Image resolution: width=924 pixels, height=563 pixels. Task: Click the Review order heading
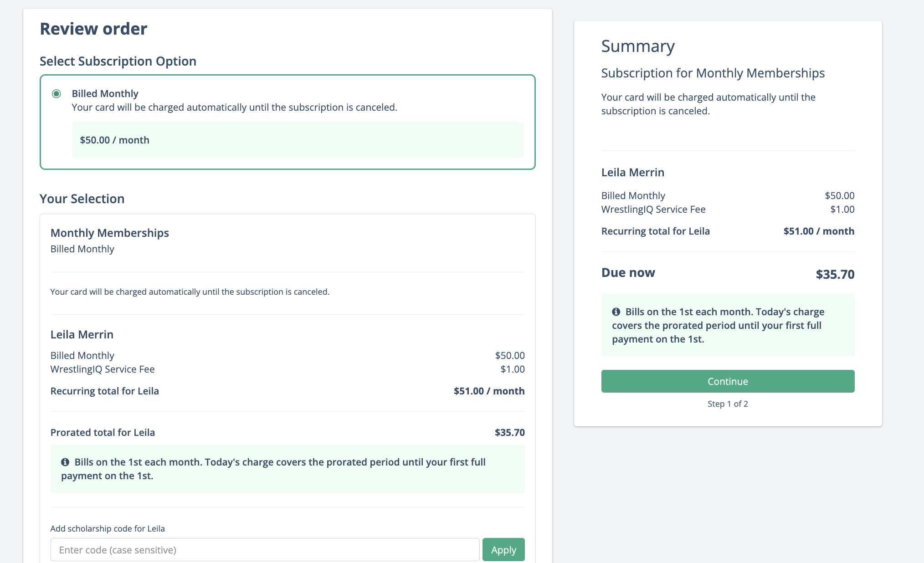pyautogui.click(x=94, y=29)
